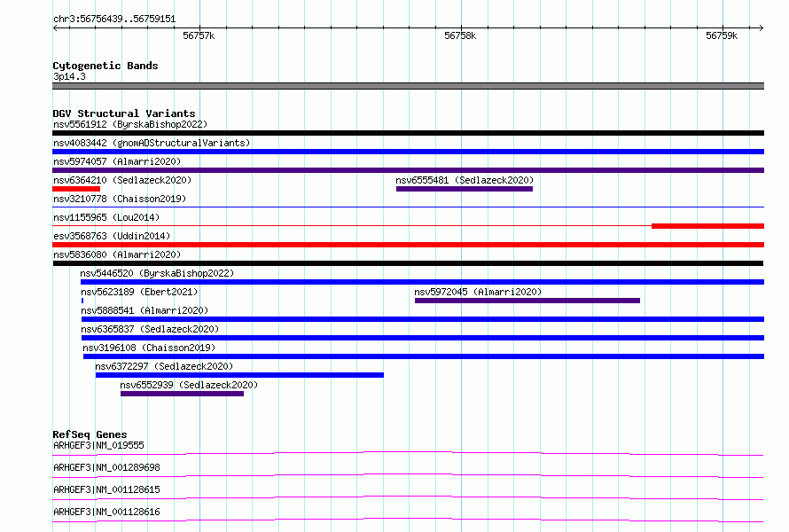
Task: Open nsv5836080 (Almarri2020) label
Action: point(117,254)
